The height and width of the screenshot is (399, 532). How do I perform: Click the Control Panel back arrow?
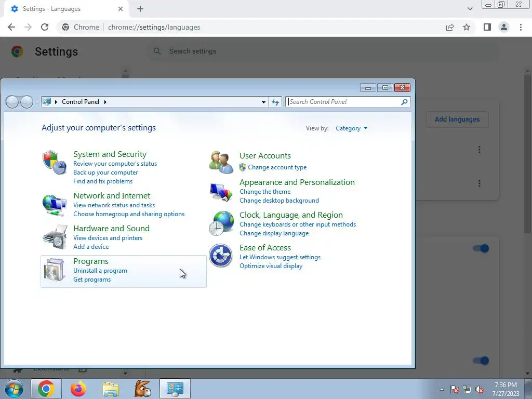click(12, 102)
